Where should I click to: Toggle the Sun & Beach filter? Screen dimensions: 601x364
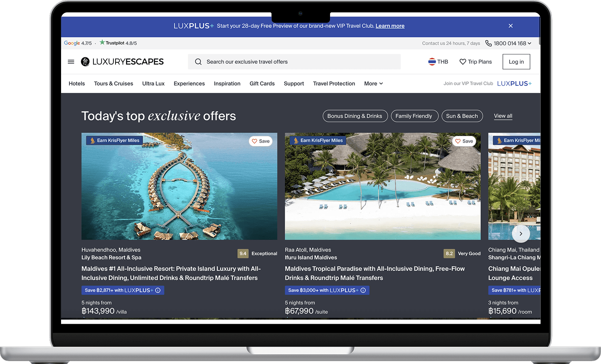(x=462, y=116)
